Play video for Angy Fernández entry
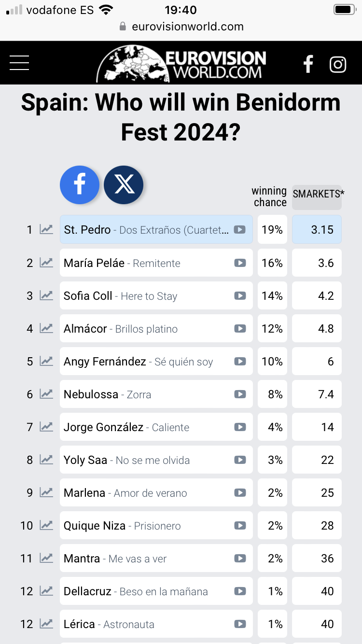This screenshot has height=644, width=362. 240,361
